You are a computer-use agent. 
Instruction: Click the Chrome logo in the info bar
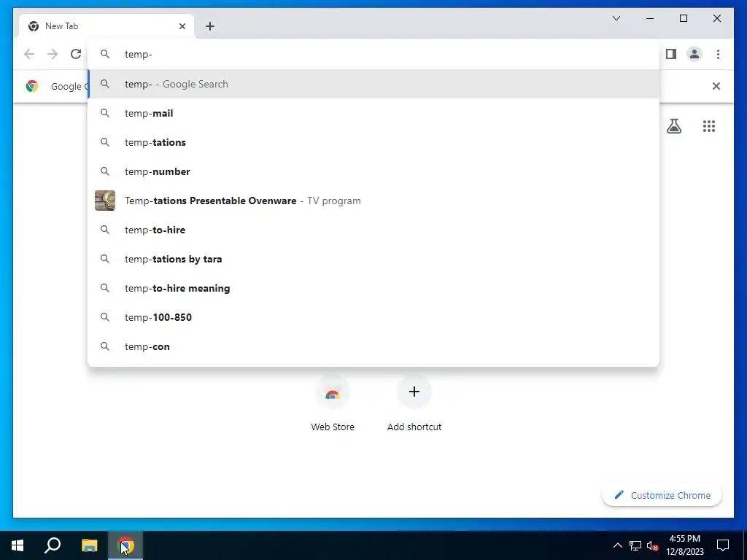click(x=32, y=86)
